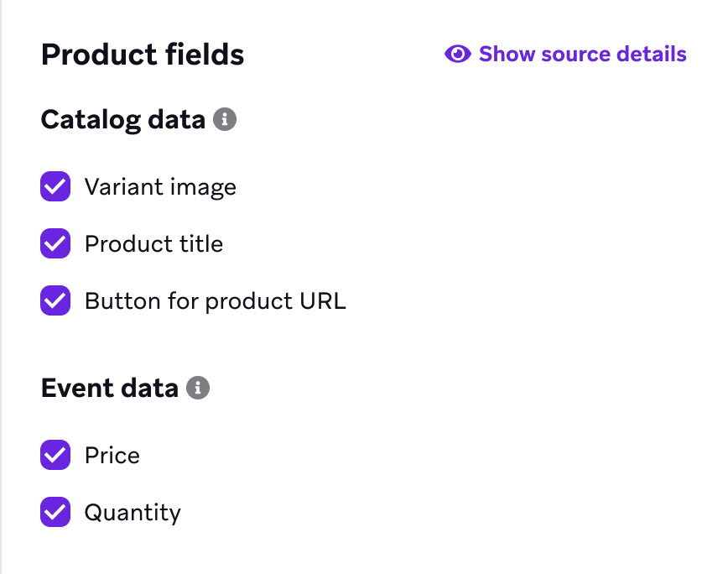Click the Price label text
Viewport: 728px width, 574px height.
point(112,456)
